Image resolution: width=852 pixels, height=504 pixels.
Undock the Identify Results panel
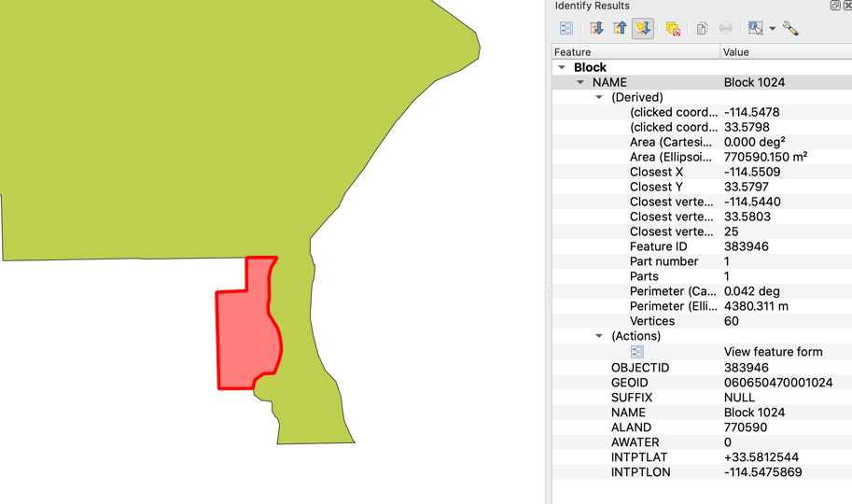pos(835,6)
